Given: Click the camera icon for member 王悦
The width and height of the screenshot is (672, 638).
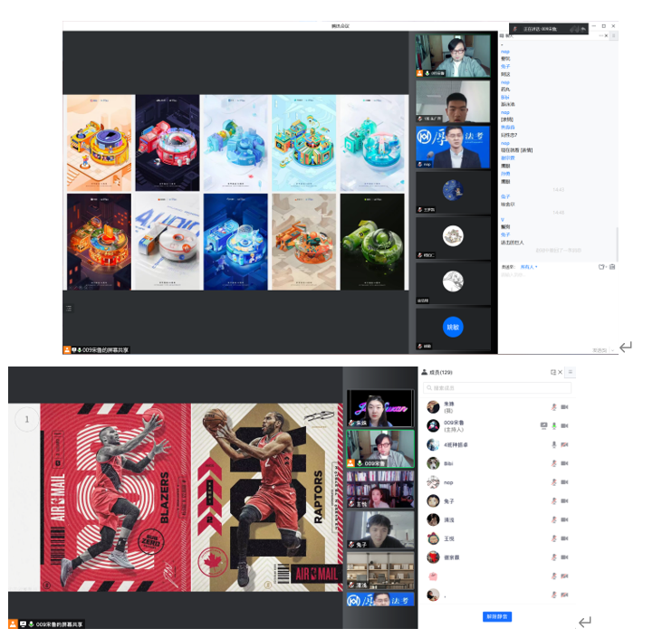Looking at the screenshot, I should (x=564, y=538).
